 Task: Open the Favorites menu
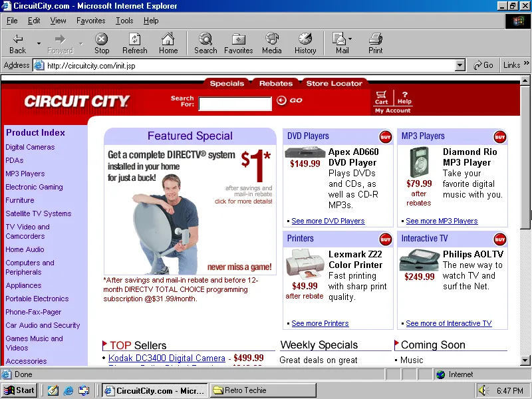pos(90,21)
